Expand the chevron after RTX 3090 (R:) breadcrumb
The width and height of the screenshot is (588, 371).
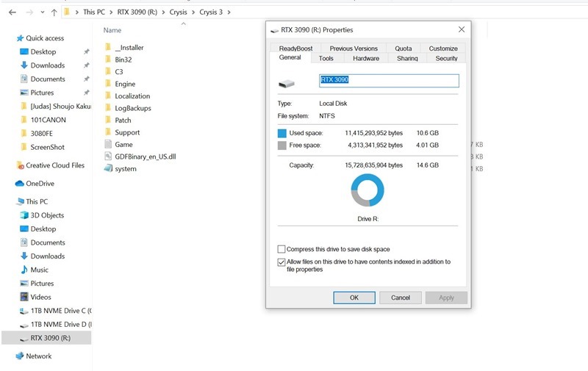pyautogui.click(x=163, y=12)
